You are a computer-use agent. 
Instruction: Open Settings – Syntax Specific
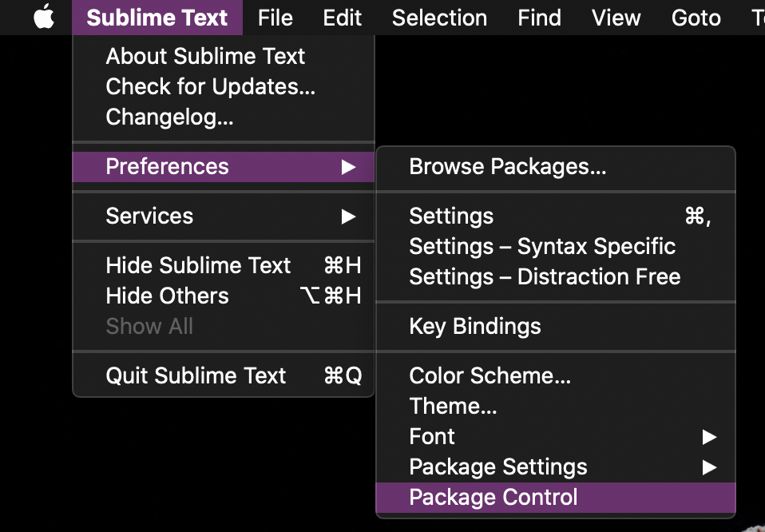click(x=556, y=246)
